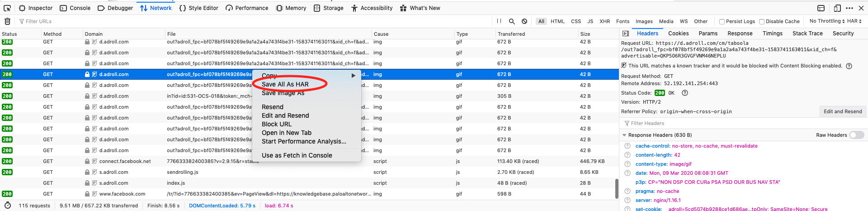Click lock icon on index.js row

click(x=87, y=183)
